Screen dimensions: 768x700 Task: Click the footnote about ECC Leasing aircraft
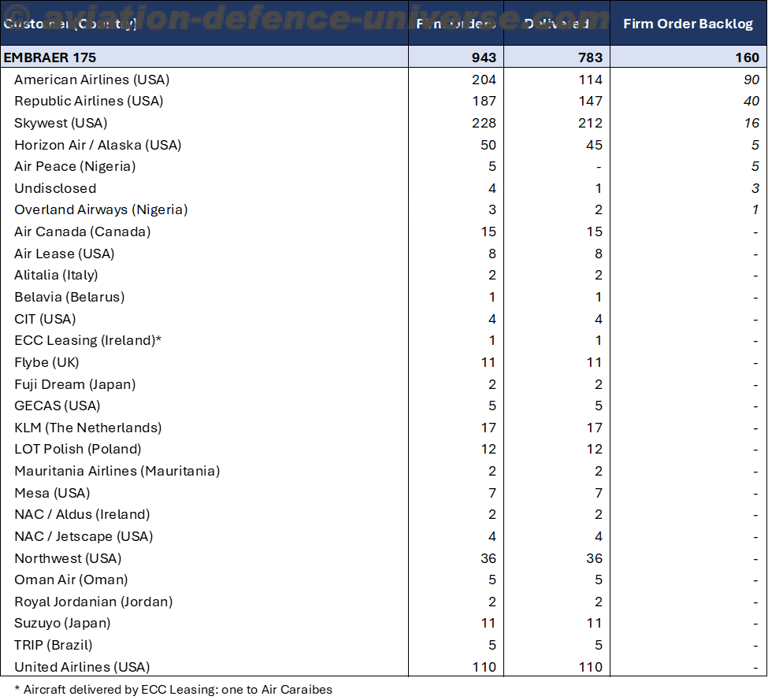click(173, 690)
